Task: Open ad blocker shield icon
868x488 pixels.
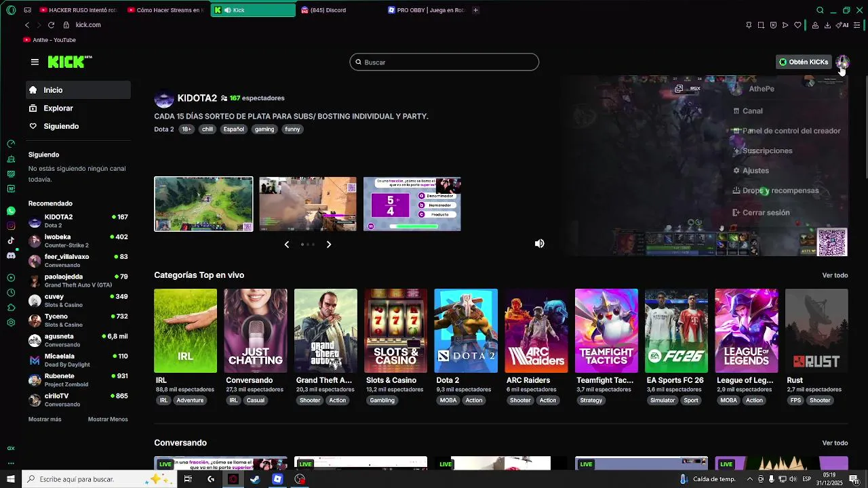Action: (x=773, y=25)
